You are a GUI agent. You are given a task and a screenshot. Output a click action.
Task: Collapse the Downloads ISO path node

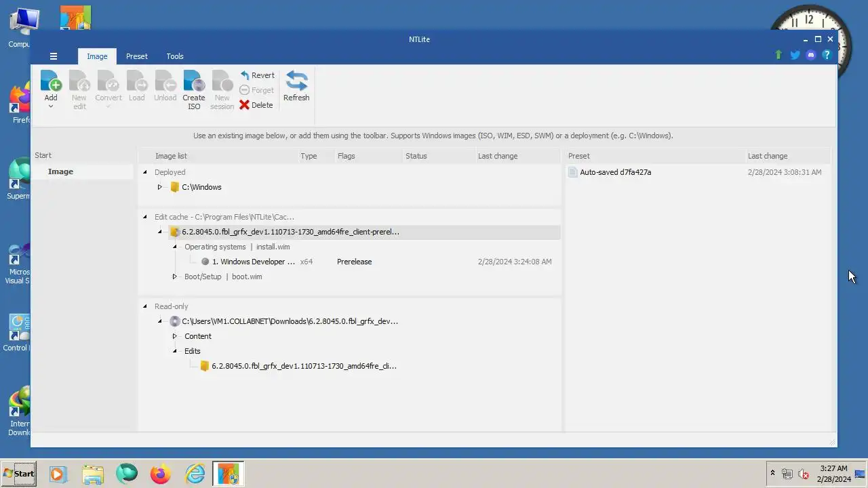coord(160,321)
